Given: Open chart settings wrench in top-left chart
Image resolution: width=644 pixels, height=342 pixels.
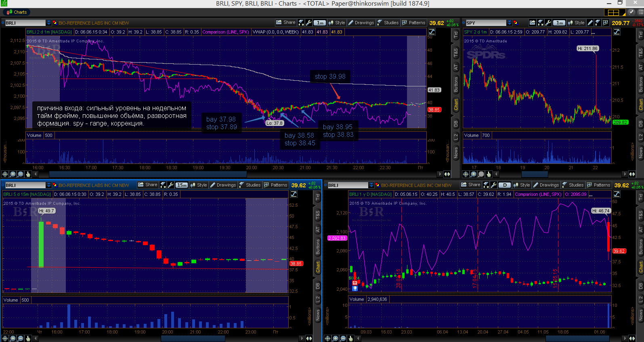Looking at the screenshot, I should tap(308, 23).
